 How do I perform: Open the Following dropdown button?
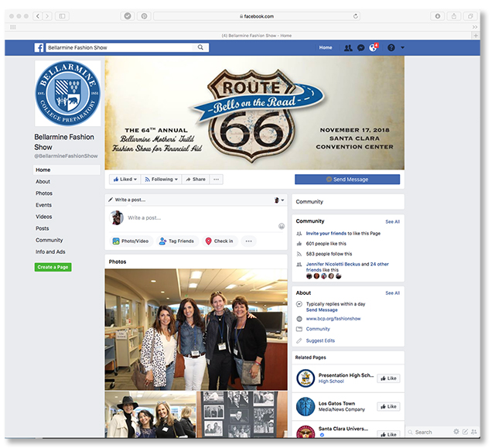point(162,180)
